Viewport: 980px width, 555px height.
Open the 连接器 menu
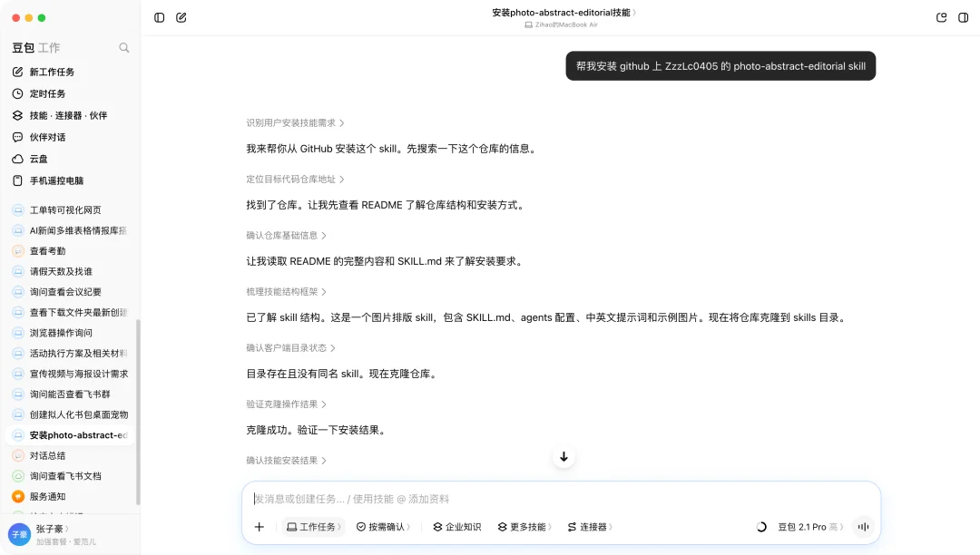click(590, 527)
